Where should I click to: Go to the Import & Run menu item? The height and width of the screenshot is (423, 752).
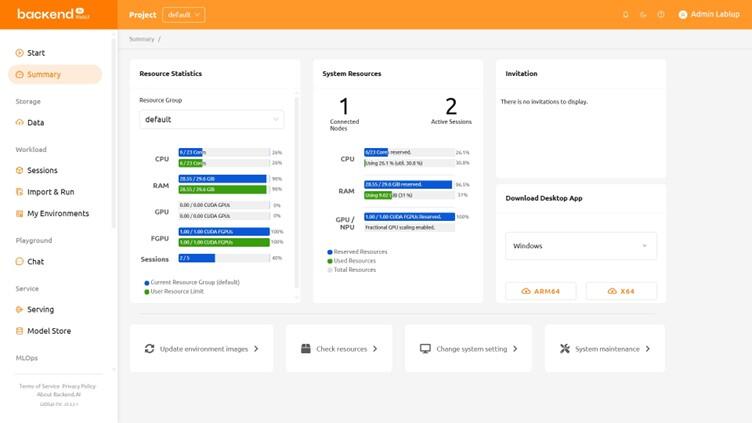click(55, 192)
